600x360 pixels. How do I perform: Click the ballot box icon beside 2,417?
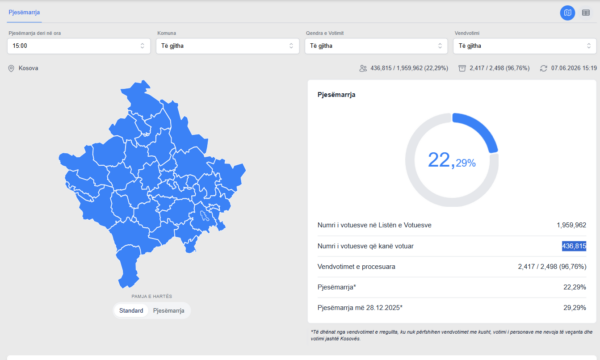[462, 68]
